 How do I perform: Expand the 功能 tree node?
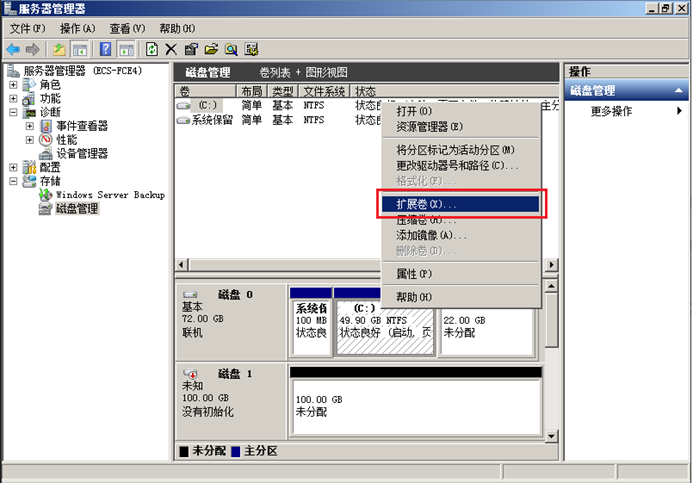[13, 98]
